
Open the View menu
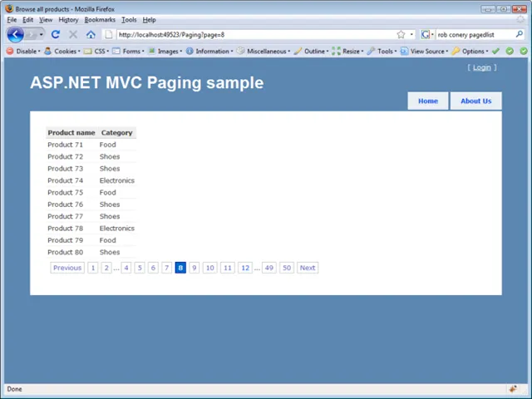click(x=46, y=20)
